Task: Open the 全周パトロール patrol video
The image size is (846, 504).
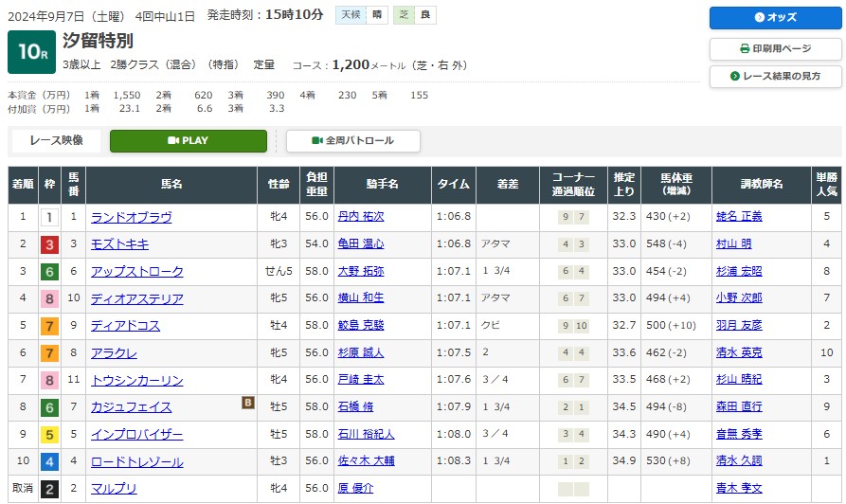Action: tap(352, 141)
